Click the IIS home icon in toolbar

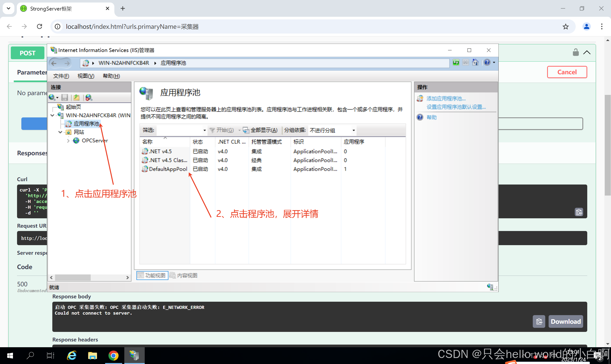(x=475, y=63)
